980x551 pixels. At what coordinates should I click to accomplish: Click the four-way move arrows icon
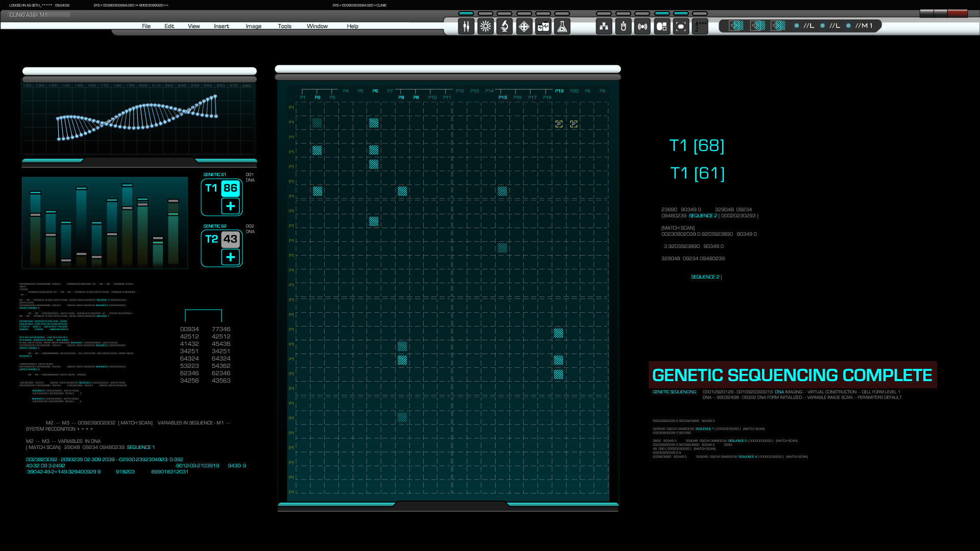524,27
